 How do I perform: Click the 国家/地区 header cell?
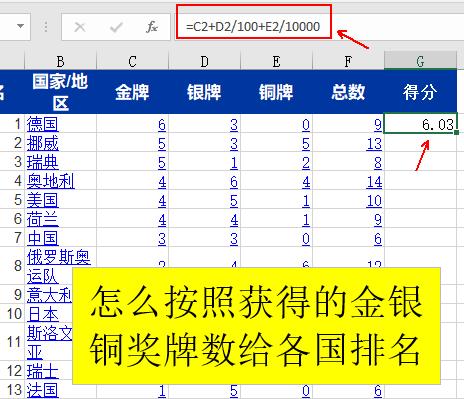[60, 92]
